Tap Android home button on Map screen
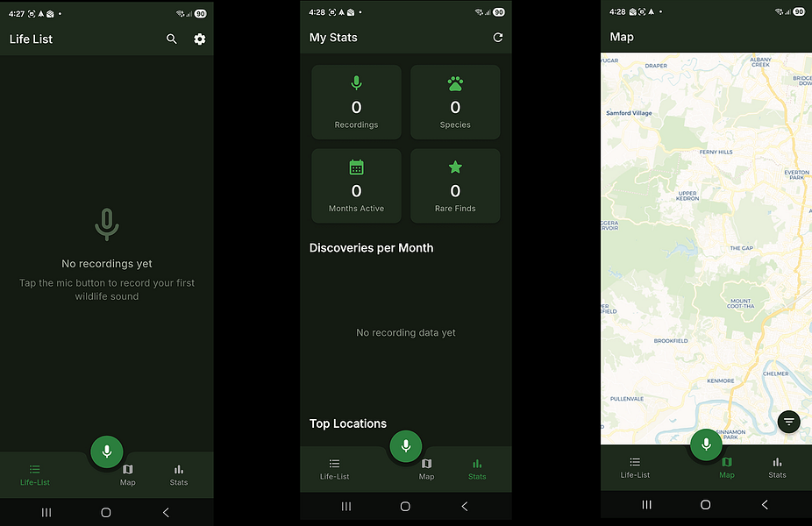Screen dimensions: 812x526 tap(705, 504)
